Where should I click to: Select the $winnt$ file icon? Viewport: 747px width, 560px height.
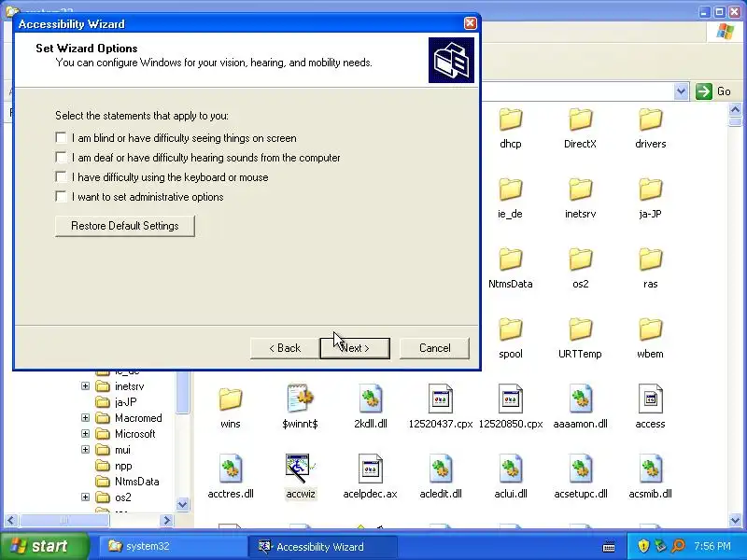(x=300, y=399)
